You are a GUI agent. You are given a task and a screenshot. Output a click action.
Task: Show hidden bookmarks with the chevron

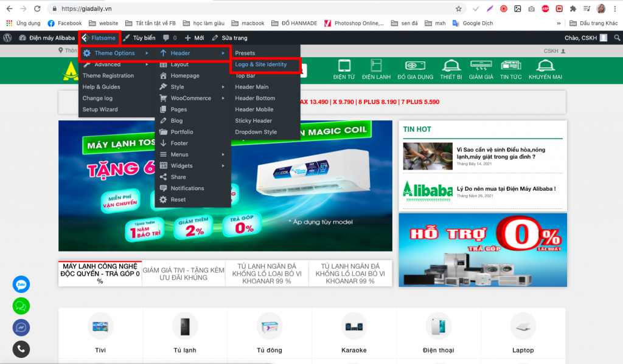pyautogui.click(x=559, y=24)
